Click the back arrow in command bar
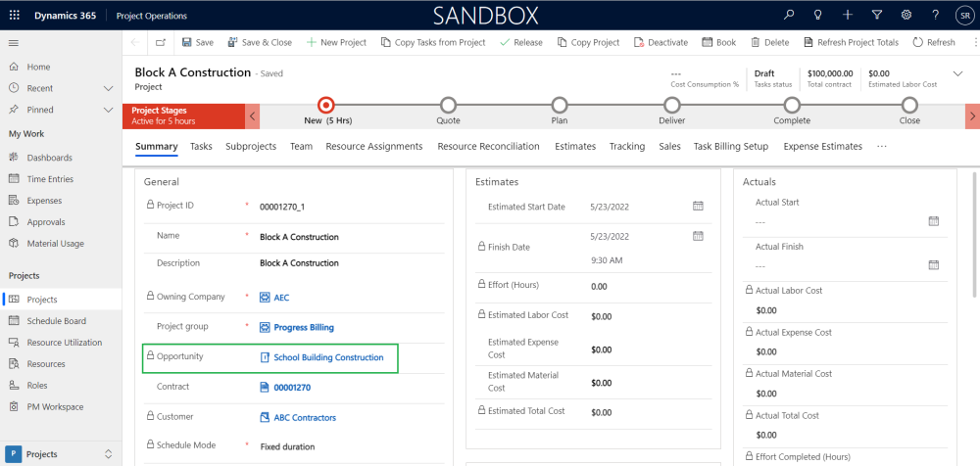 tap(135, 42)
